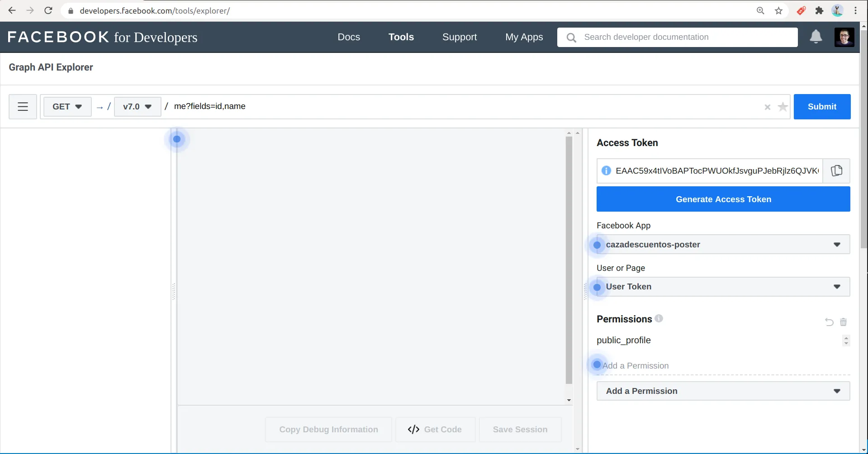Viewport: 868px width, 454px height.
Task: Expand the cazadescuentos-poster Facebook App dropdown
Action: 723,244
